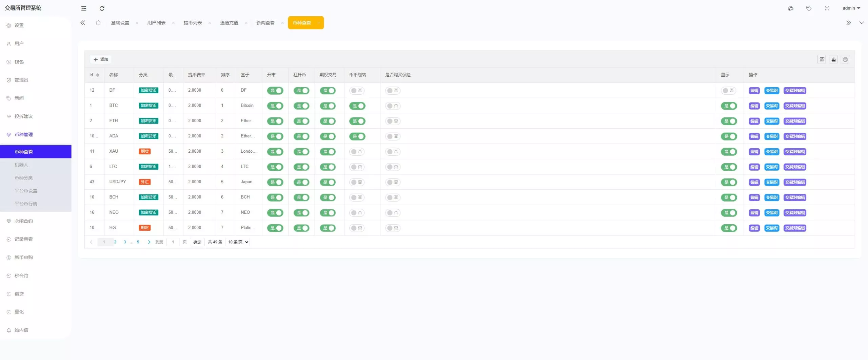Viewport: 868px width, 360px height.
Task: Click the 添加 button to add a currency
Action: (x=101, y=59)
